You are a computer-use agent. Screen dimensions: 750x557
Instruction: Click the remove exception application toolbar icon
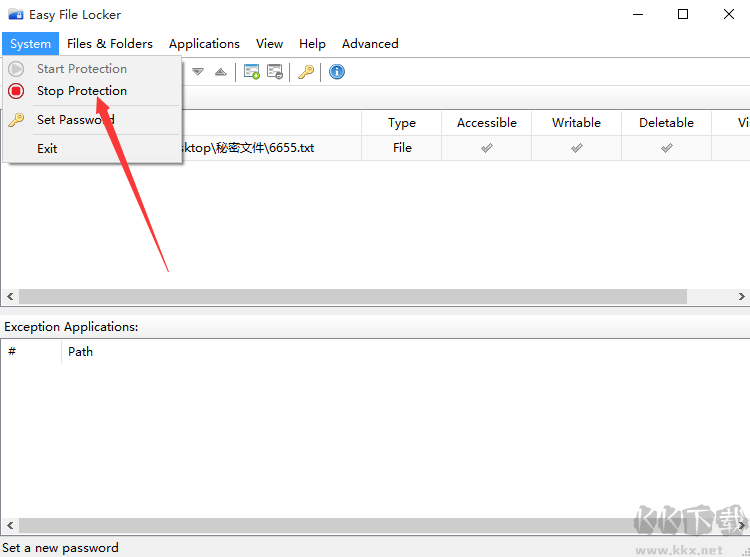(x=275, y=72)
